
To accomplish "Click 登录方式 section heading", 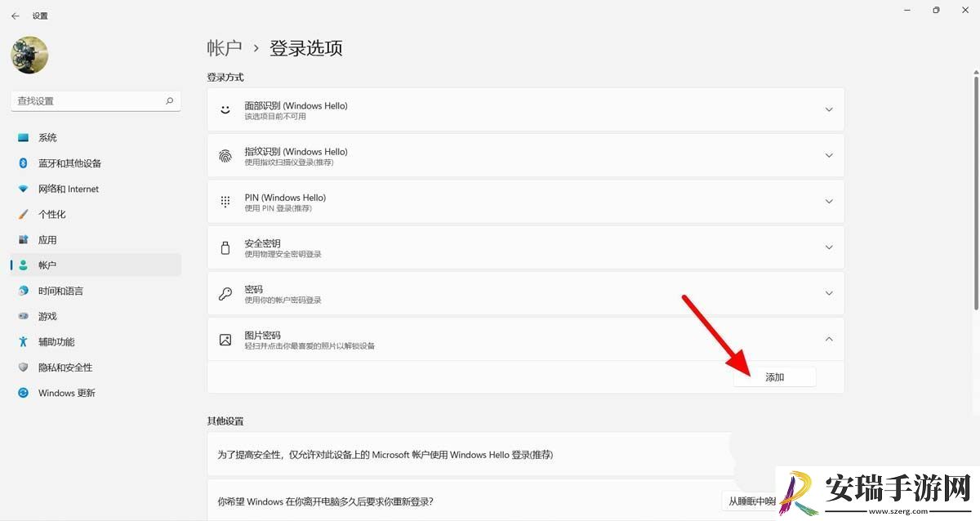I will [x=225, y=77].
